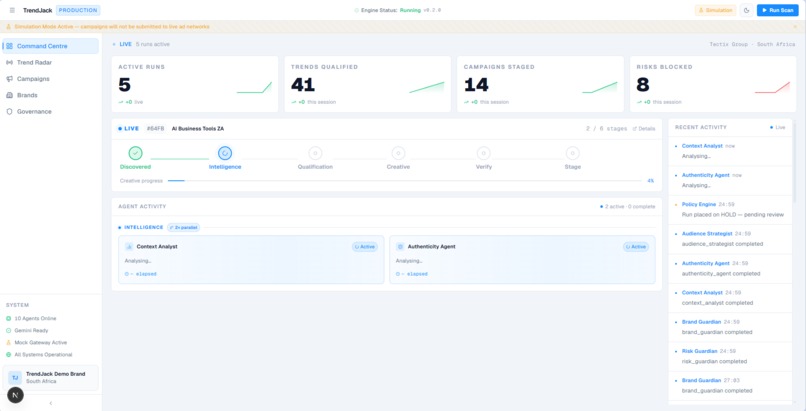Select the Campaigns Staged stat card

(540, 84)
